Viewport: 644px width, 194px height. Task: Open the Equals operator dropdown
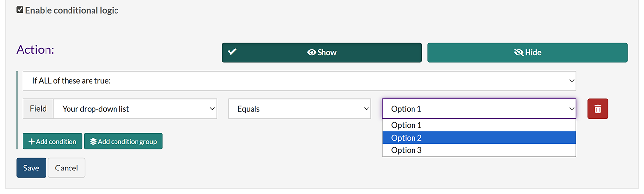[x=299, y=109]
